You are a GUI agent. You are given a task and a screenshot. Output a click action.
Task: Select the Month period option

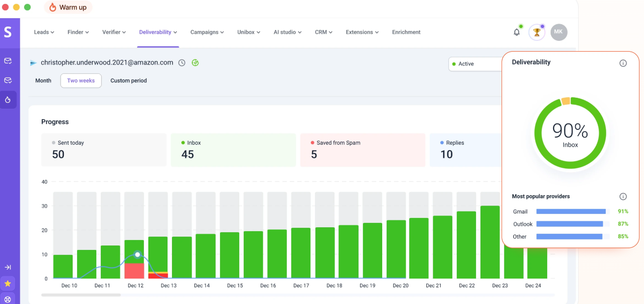[43, 81]
